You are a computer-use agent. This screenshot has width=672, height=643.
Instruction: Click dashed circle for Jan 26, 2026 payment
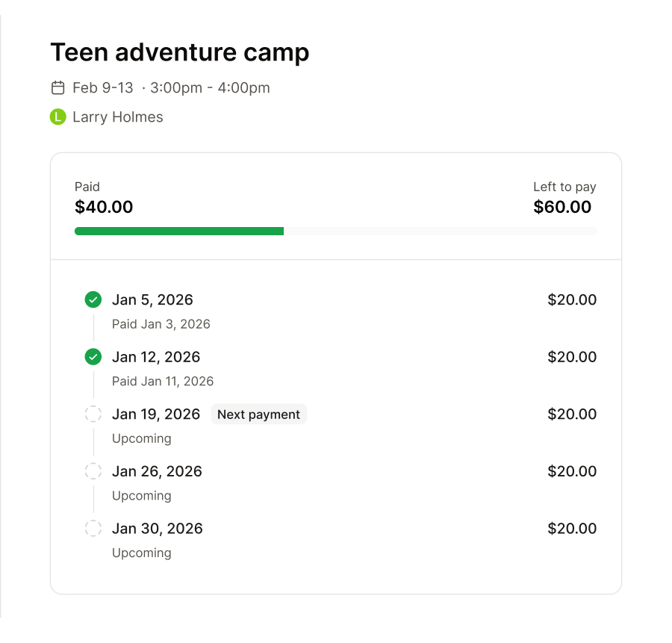tap(93, 471)
